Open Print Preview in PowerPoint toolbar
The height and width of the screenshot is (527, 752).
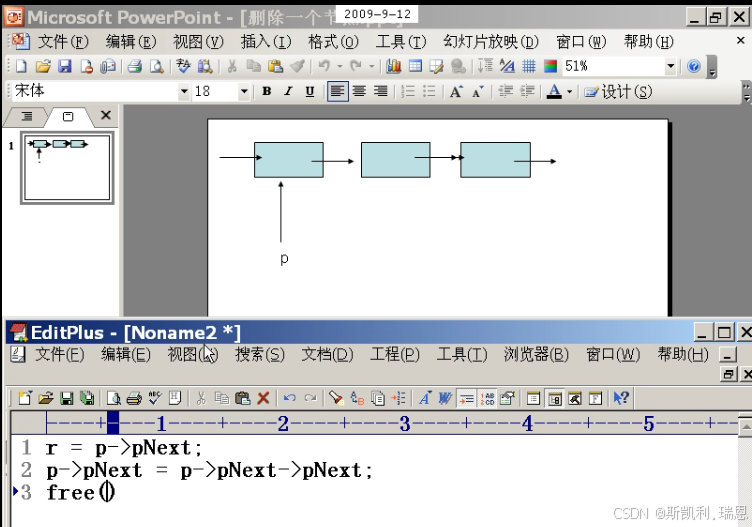tap(157, 66)
